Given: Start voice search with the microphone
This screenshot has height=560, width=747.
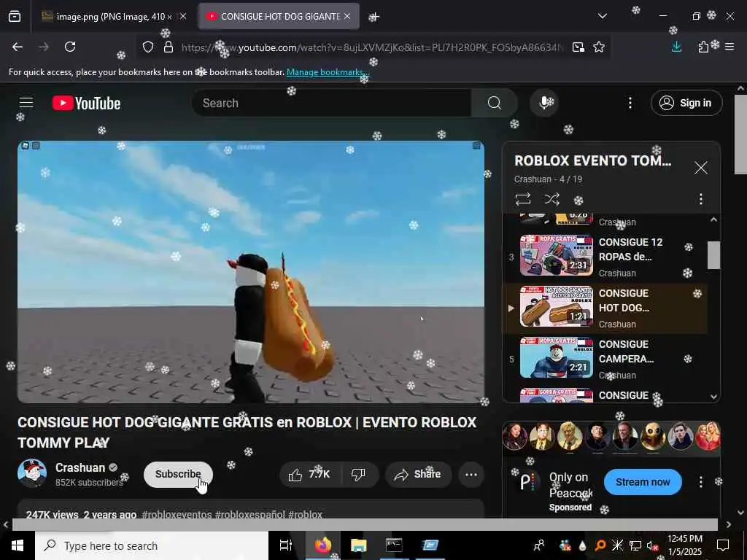Looking at the screenshot, I should [544, 102].
